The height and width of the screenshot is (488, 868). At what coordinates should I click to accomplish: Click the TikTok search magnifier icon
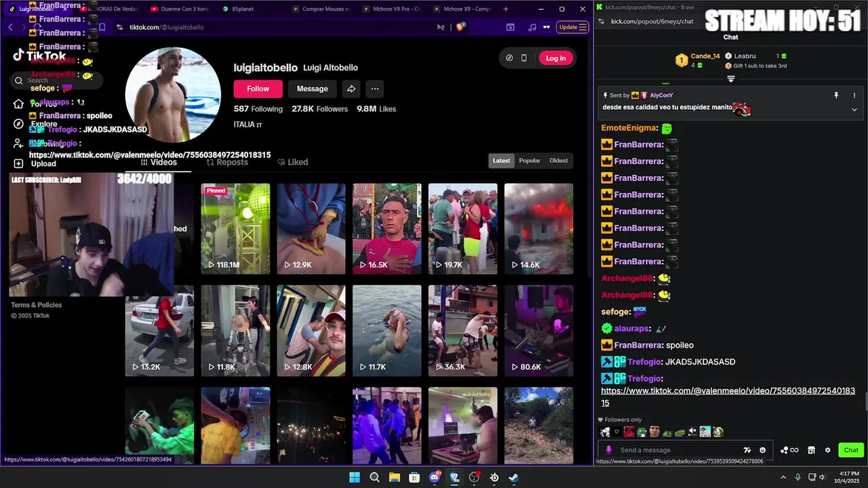coord(18,81)
